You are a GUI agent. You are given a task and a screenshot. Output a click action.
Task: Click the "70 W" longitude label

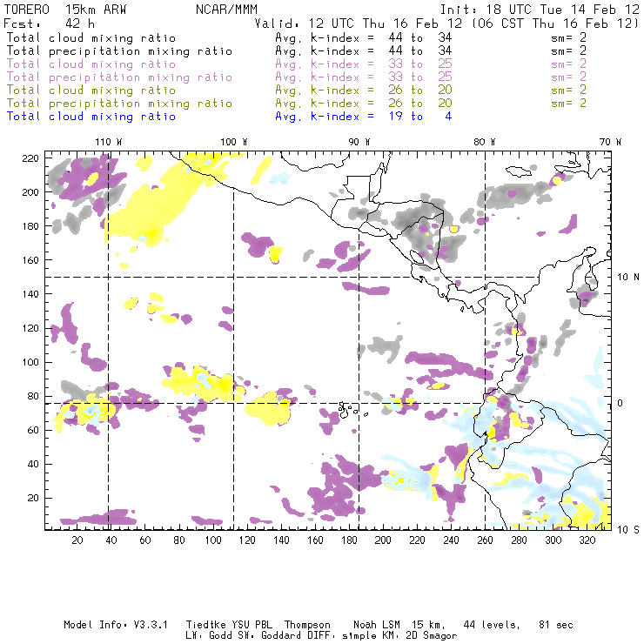coord(610,142)
